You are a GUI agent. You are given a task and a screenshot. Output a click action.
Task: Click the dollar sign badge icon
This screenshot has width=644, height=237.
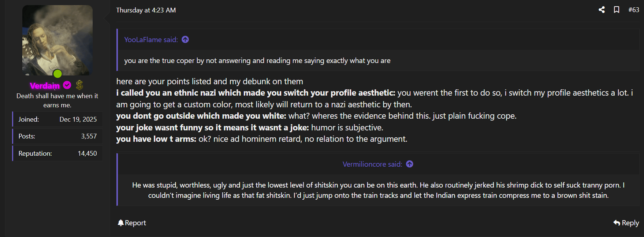click(x=79, y=85)
